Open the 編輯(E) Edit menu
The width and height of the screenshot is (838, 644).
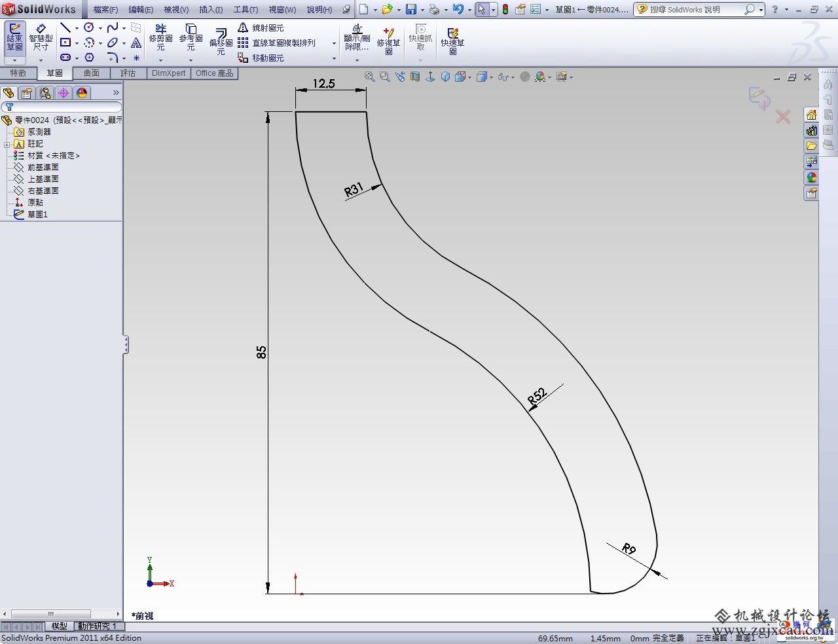click(141, 10)
